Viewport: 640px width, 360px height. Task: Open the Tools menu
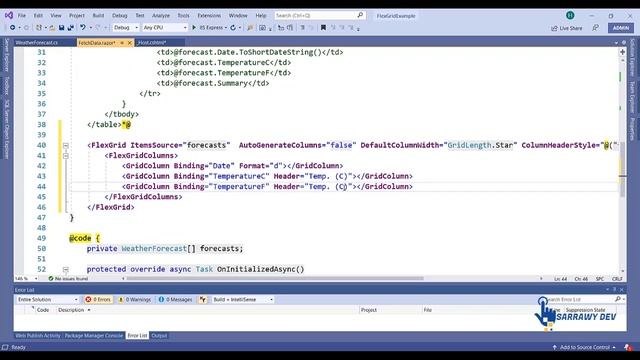click(184, 16)
